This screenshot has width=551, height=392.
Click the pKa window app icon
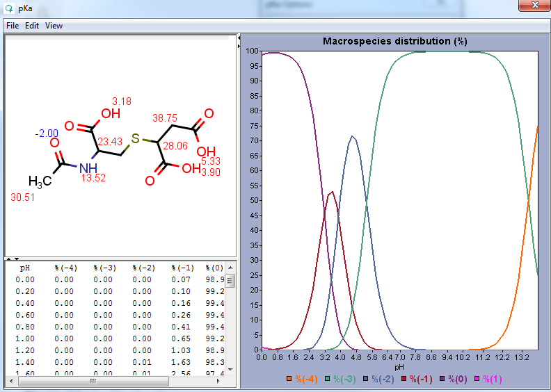10,8
